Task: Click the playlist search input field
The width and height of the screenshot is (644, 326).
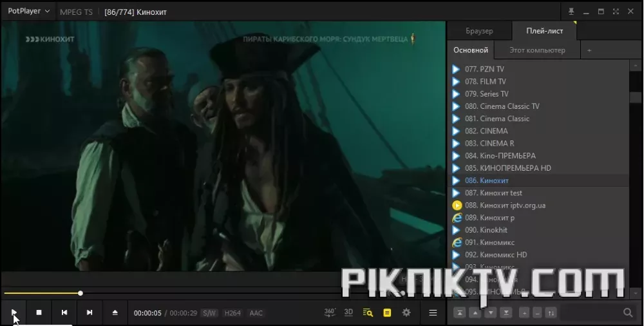Action: point(590,313)
